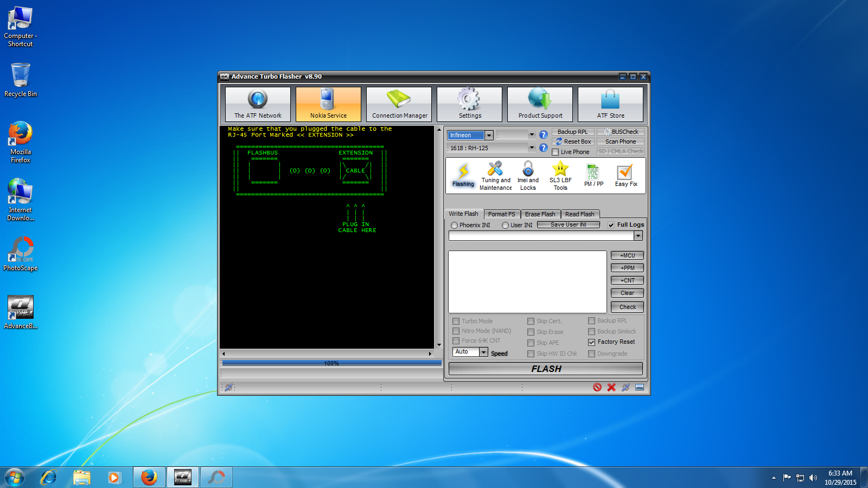The image size is (868, 488).
Task: Click inside the flash files list box
Action: [527, 281]
